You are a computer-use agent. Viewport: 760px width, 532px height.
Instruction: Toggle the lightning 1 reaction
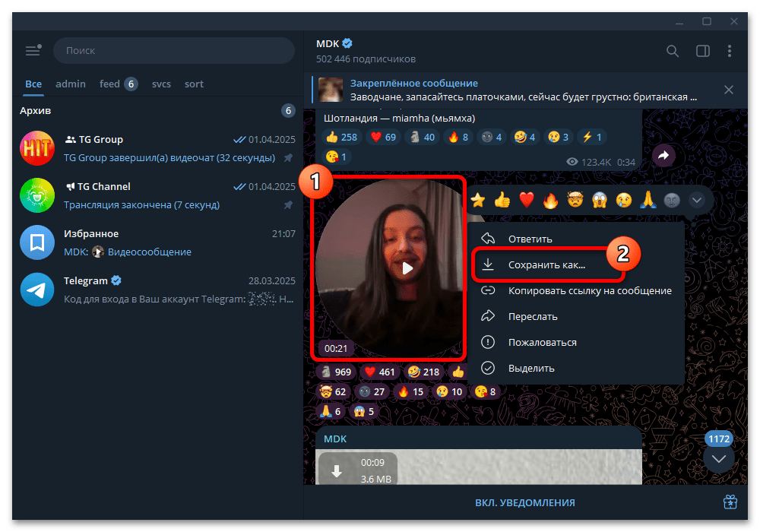(x=592, y=137)
